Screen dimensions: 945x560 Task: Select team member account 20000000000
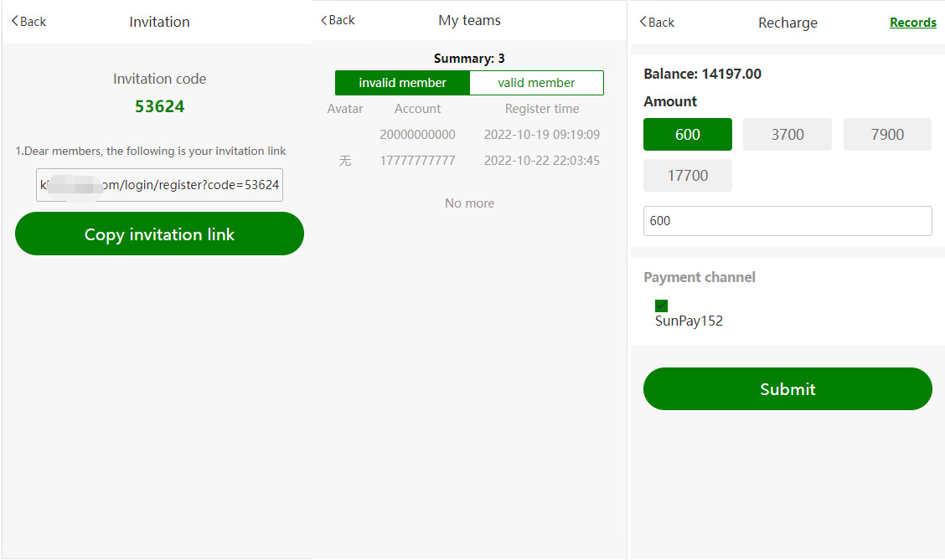pyautogui.click(x=417, y=135)
